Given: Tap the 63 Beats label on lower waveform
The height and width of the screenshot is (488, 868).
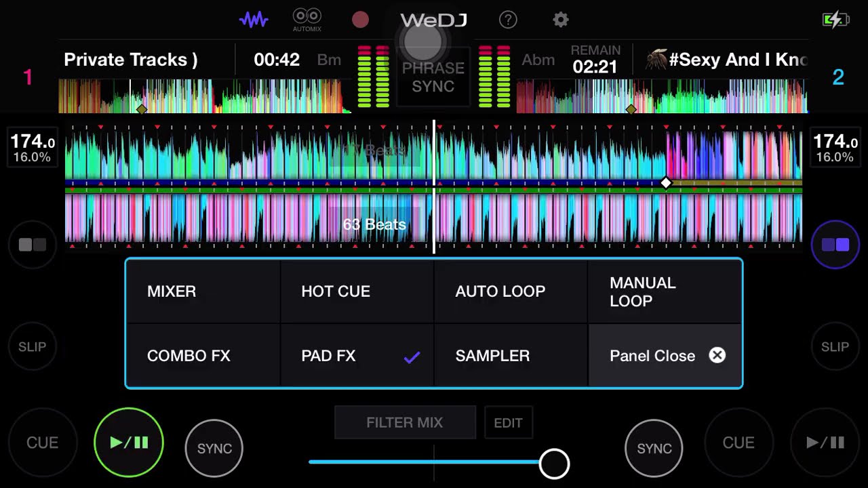Looking at the screenshot, I should pyautogui.click(x=374, y=224).
